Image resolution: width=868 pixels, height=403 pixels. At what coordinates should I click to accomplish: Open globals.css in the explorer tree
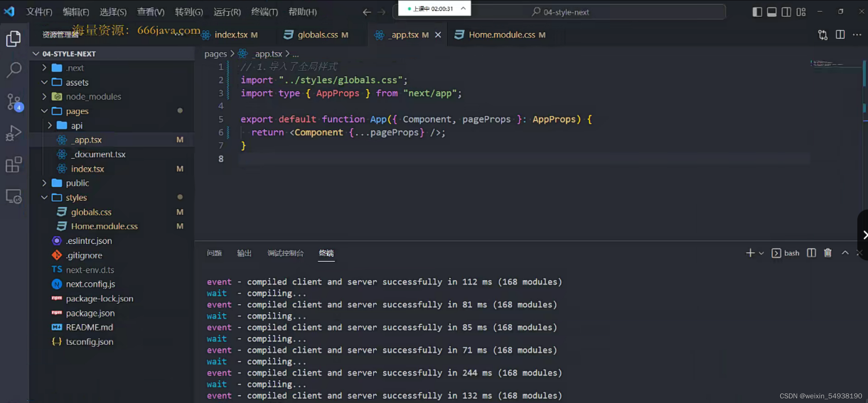(x=112, y=212)
